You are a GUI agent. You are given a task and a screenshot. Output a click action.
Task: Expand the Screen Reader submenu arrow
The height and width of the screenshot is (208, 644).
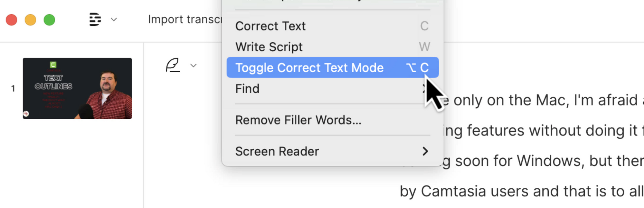pyautogui.click(x=425, y=151)
